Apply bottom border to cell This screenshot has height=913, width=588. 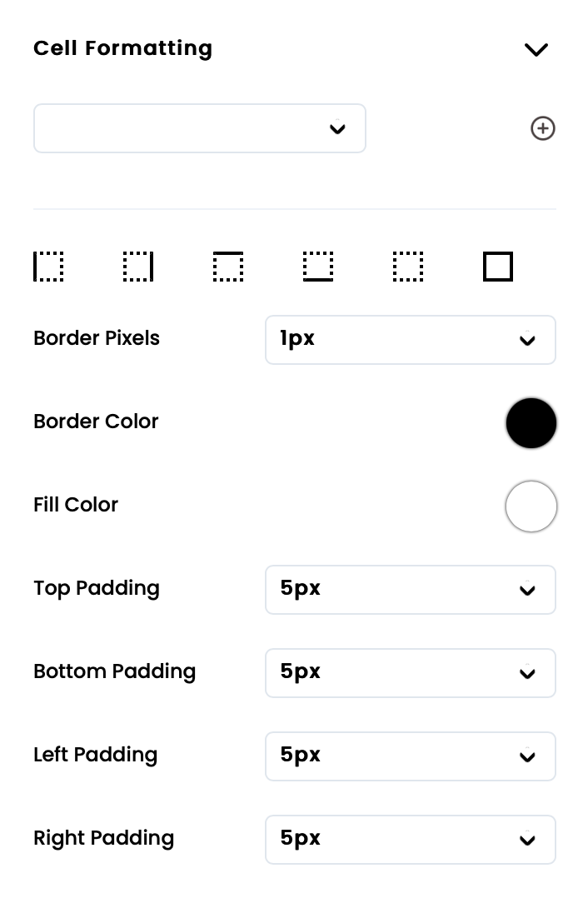[318, 267]
